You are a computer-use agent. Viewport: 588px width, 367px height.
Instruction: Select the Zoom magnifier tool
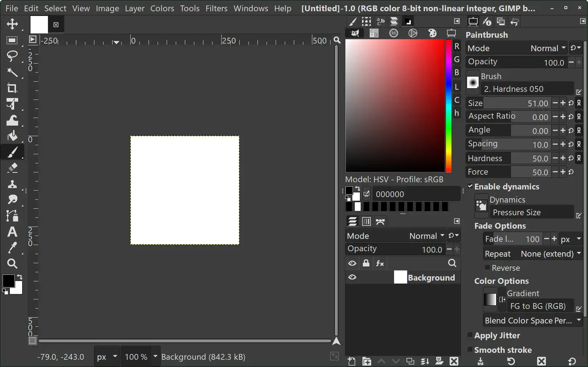[12, 264]
